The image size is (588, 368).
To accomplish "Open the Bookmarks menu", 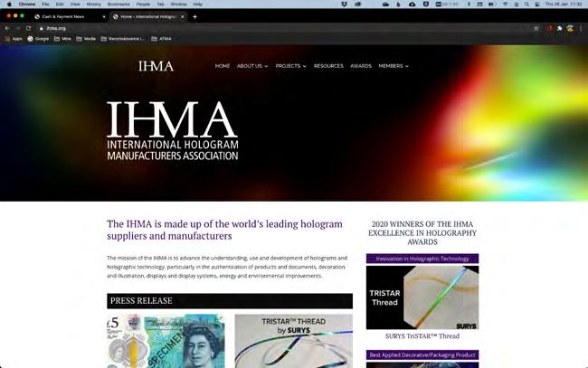I will point(119,5).
